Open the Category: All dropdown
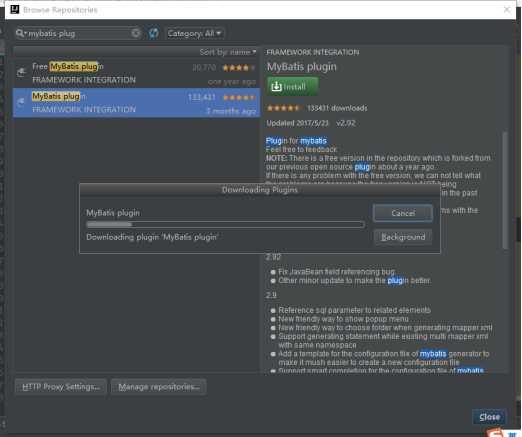Viewport: 522px width, 437px height. [195, 33]
